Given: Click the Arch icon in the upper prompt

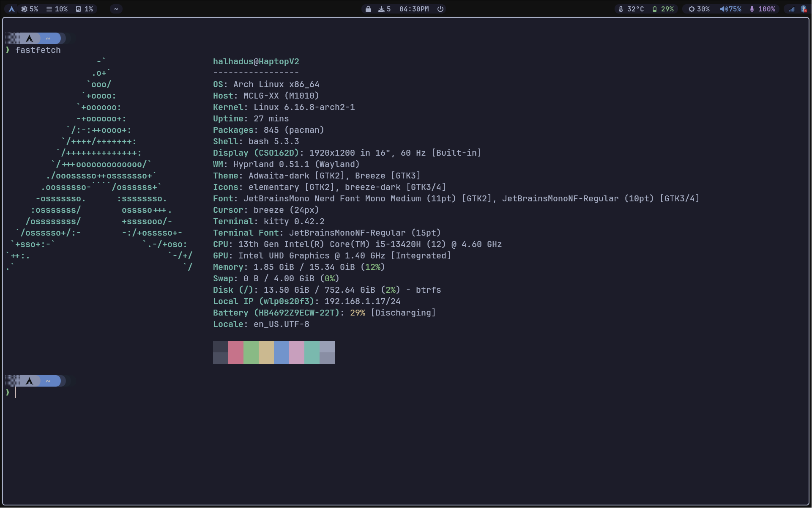Looking at the screenshot, I should (29, 38).
